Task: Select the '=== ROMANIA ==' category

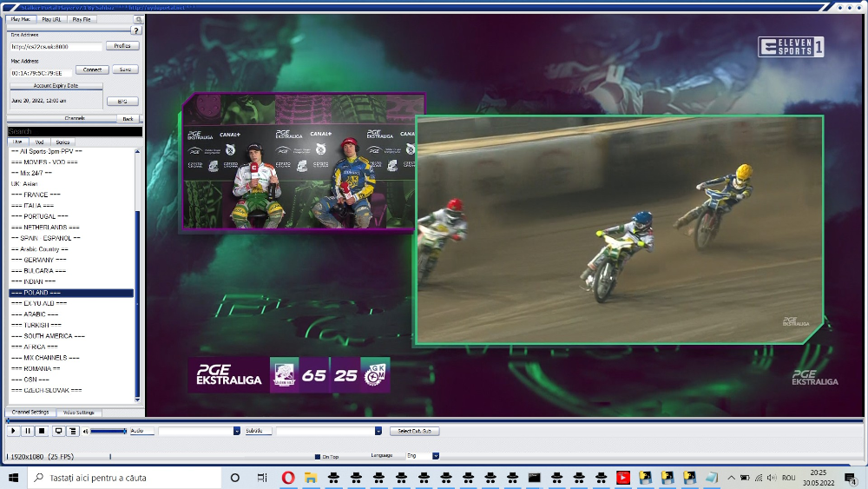Action: coord(71,369)
